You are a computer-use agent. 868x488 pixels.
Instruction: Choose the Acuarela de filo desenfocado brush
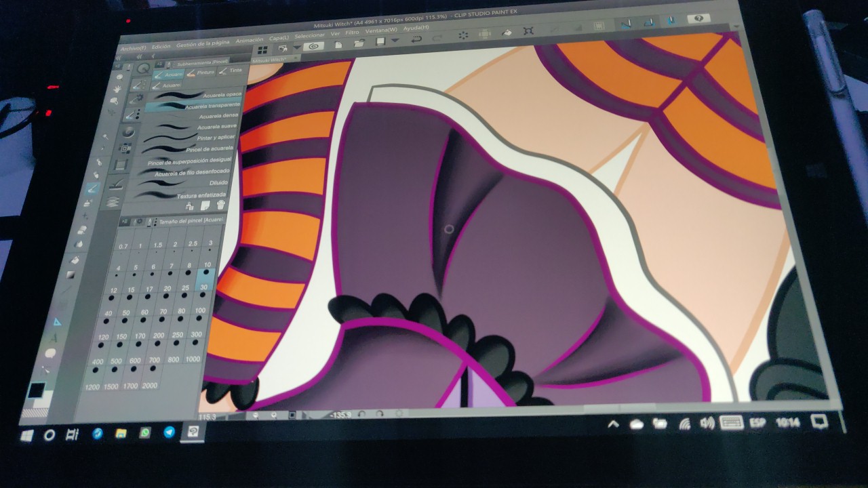click(x=183, y=171)
